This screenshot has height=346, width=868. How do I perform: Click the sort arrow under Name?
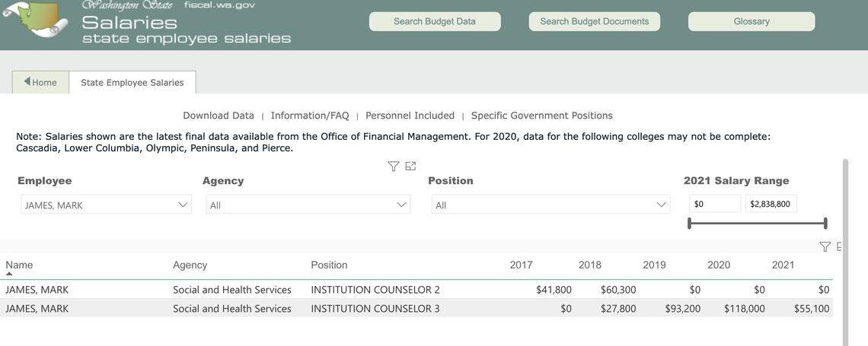click(x=9, y=274)
